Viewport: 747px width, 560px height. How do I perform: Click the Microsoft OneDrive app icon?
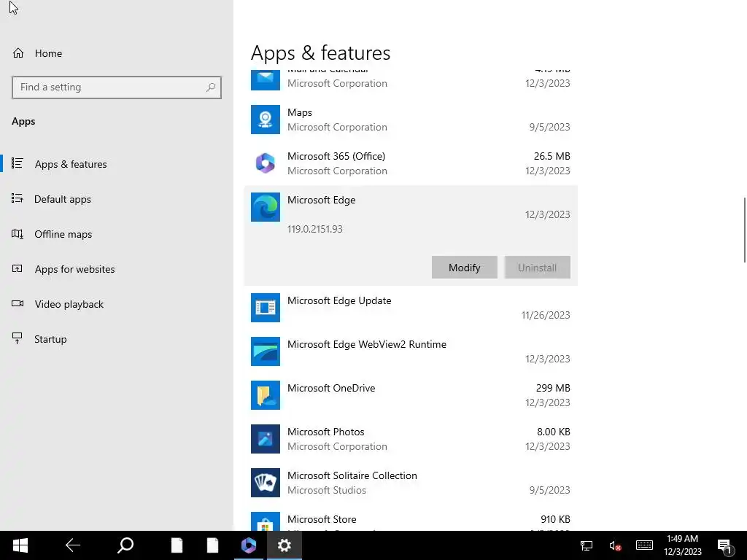[x=266, y=395]
